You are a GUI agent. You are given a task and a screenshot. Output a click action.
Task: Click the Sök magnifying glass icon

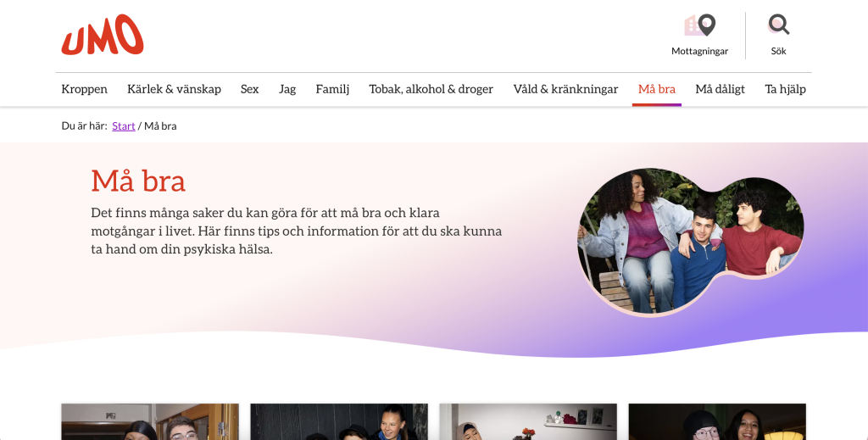(x=778, y=25)
